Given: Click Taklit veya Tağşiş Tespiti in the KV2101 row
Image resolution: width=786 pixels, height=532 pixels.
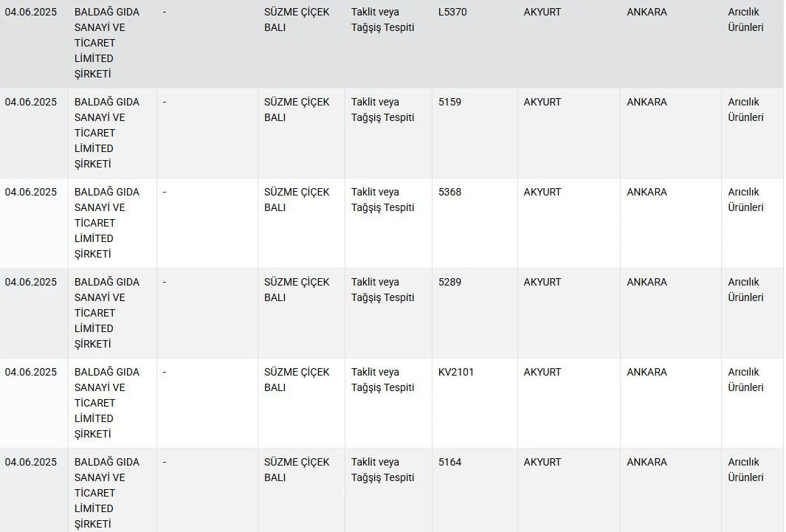Looking at the screenshot, I should tap(382, 379).
